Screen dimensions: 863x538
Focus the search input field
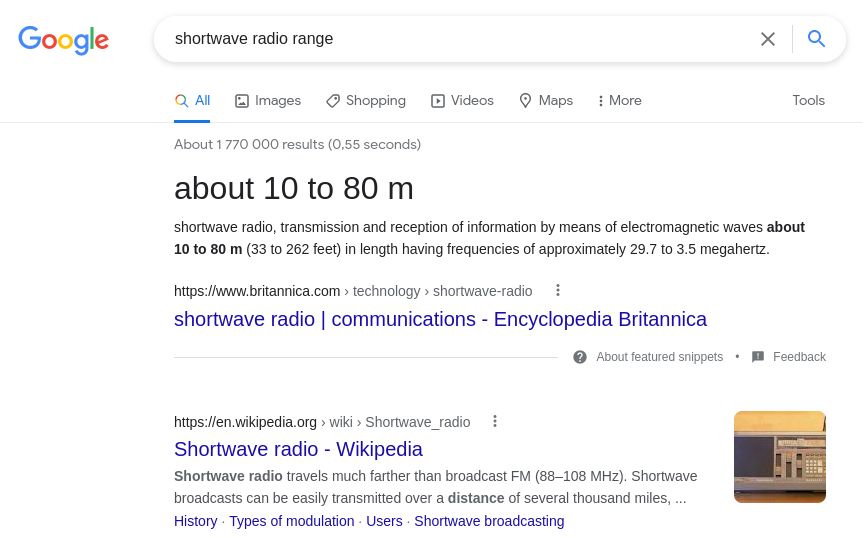pos(462,39)
